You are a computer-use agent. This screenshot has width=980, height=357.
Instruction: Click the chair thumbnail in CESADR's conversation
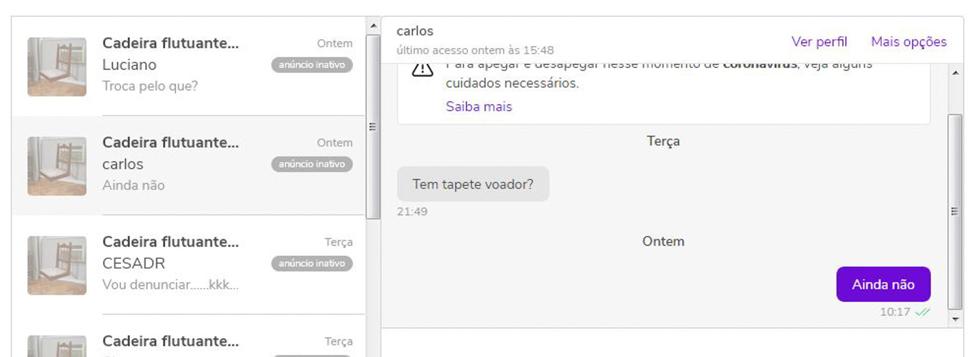coord(57,266)
